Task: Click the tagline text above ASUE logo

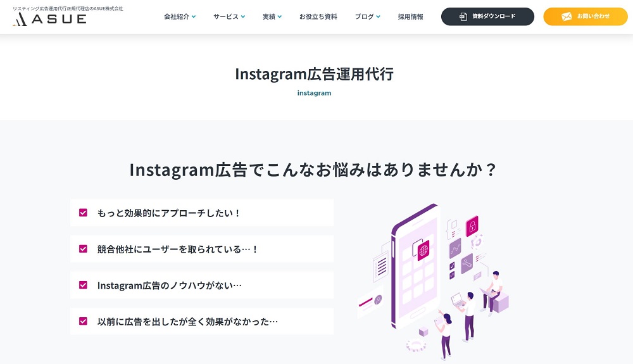Action: [x=68, y=8]
